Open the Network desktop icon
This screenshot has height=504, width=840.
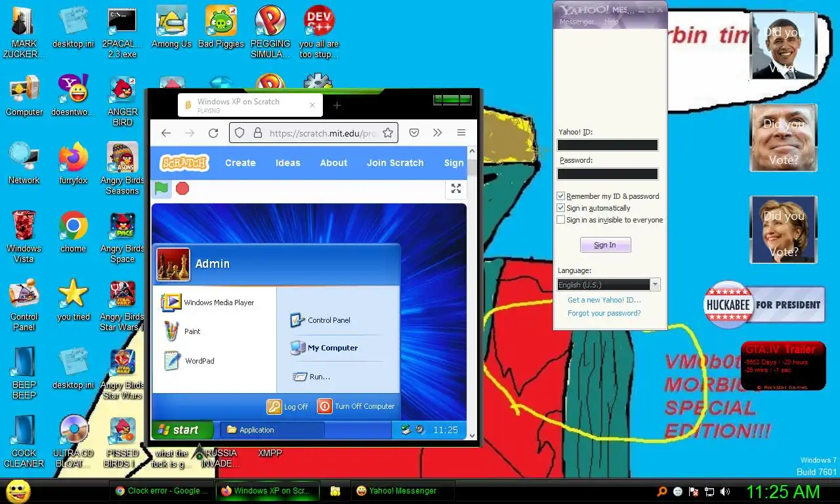click(24, 163)
